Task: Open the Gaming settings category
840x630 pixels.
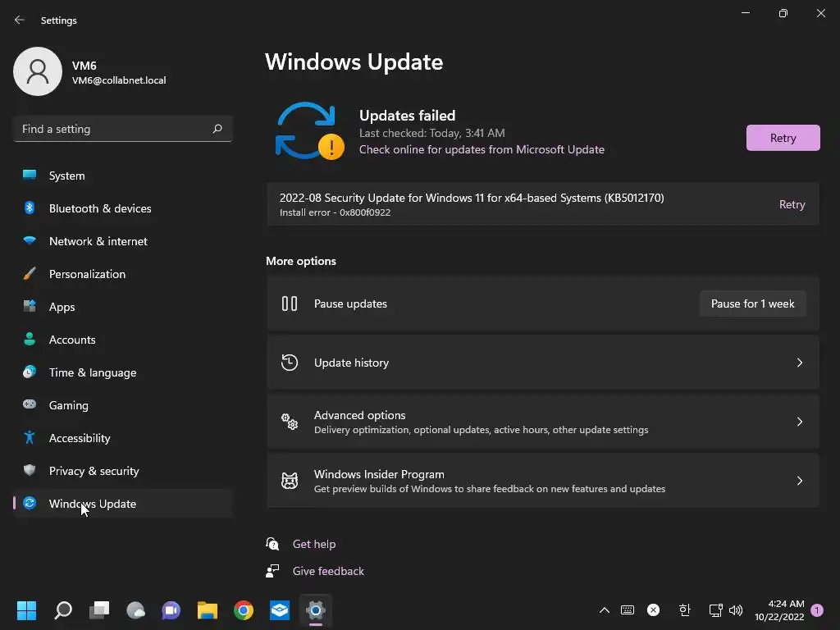Action: [x=123, y=405]
